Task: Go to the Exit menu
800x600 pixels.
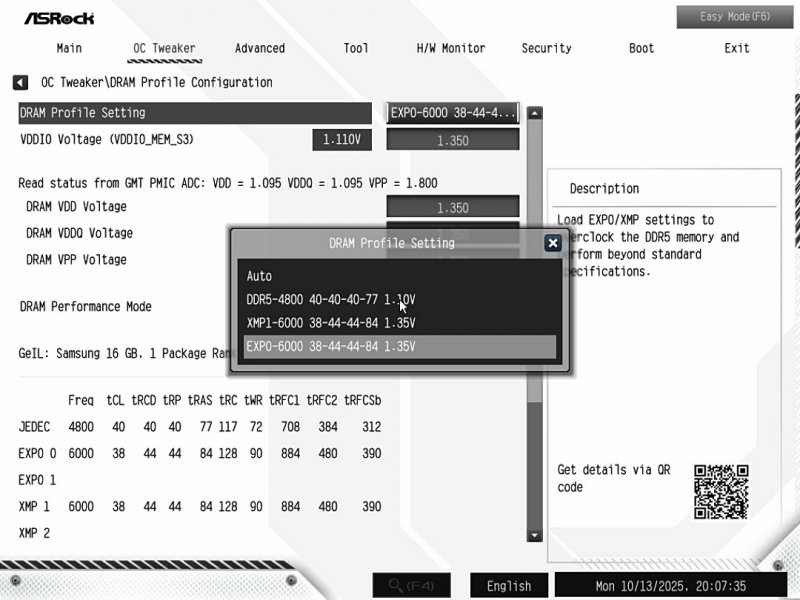Action: pyautogui.click(x=737, y=48)
